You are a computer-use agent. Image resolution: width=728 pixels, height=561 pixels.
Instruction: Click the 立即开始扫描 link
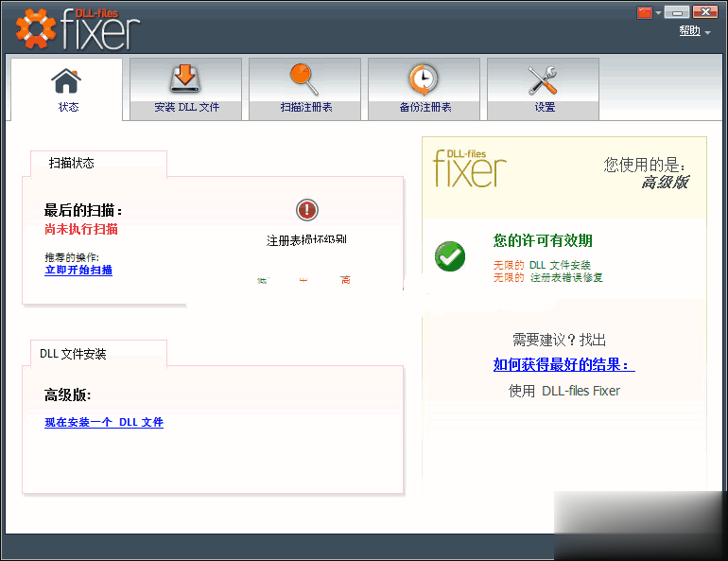tap(78, 270)
